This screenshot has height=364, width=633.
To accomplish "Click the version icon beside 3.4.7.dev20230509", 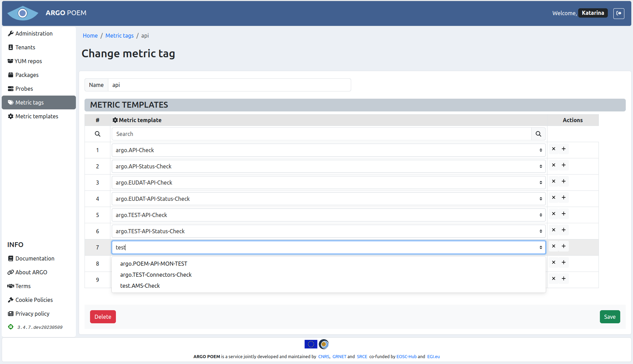I will [x=10, y=327].
